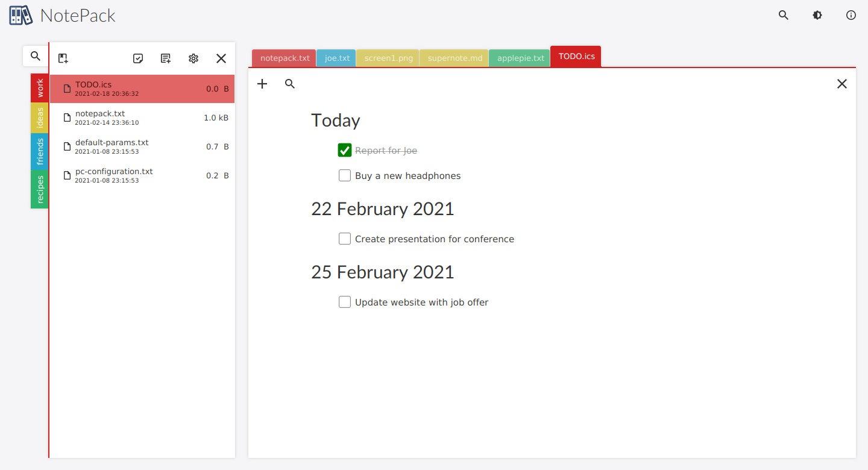Toggle dark/light theme brightness icon
Screen dimensions: 868x470
coord(817,16)
